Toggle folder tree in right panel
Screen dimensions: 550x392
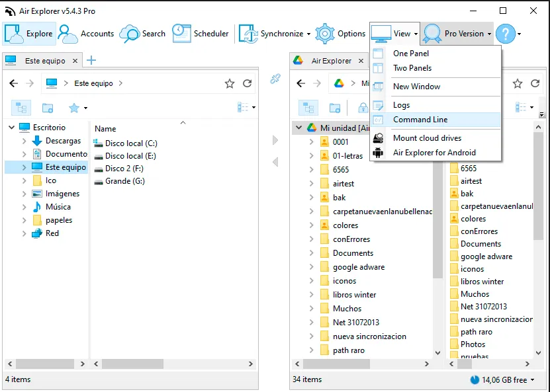click(308, 108)
